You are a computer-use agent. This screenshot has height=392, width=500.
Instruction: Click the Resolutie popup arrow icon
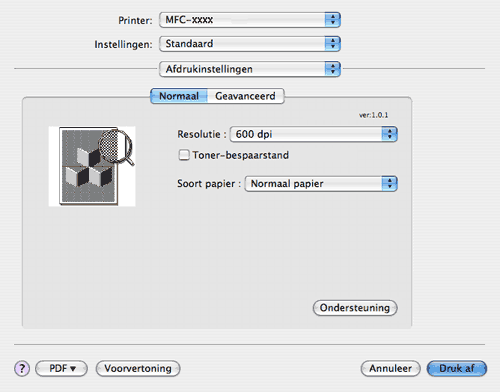389,134
